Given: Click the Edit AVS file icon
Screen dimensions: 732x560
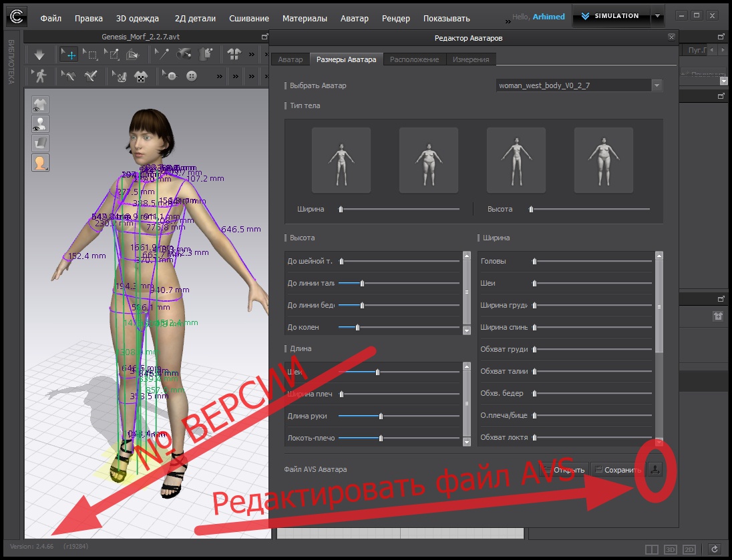Looking at the screenshot, I should (655, 469).
